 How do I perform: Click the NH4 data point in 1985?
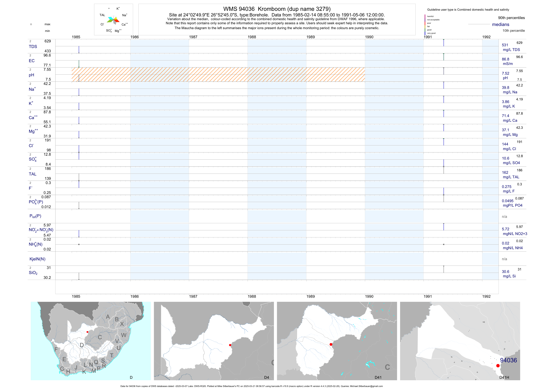(x=79, y=245)
